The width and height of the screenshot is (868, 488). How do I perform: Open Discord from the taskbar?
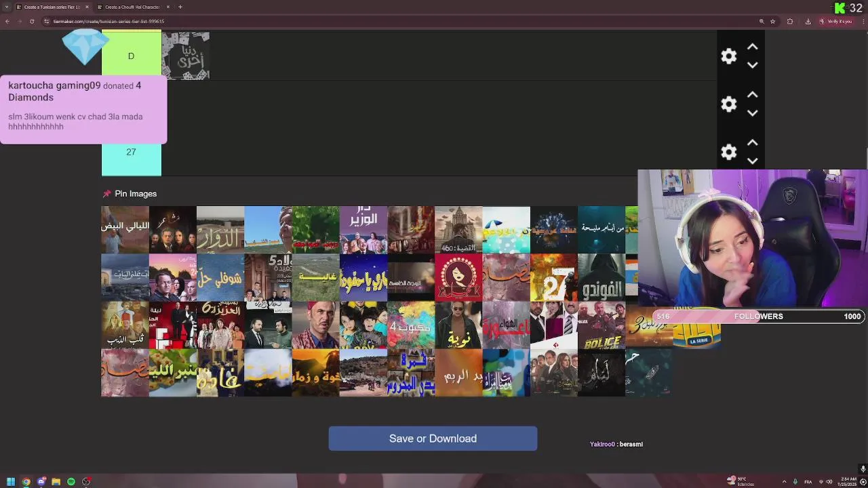tap(41, 482)
